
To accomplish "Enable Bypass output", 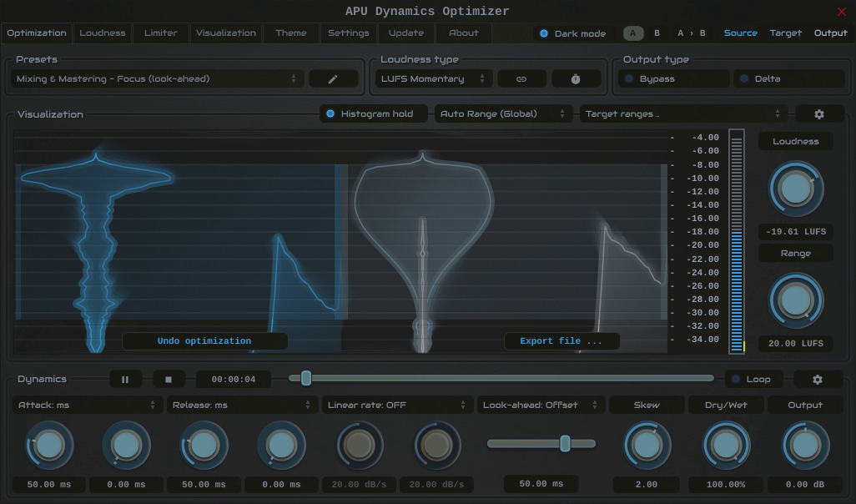I will [674, 79].
